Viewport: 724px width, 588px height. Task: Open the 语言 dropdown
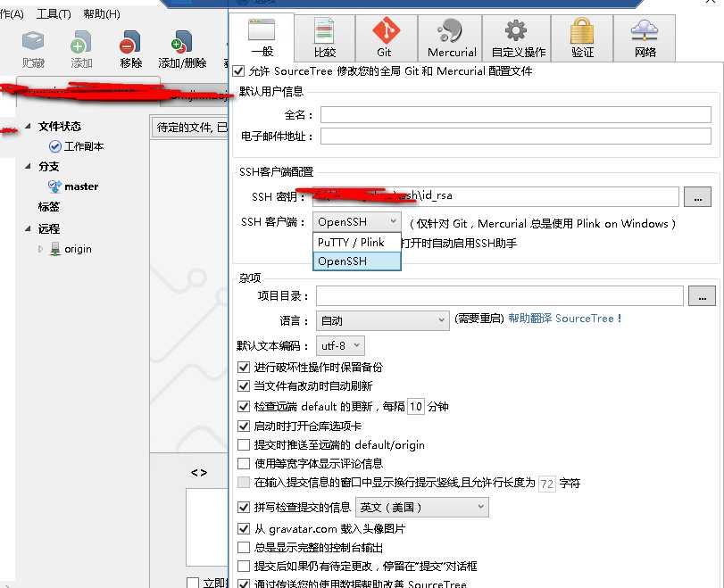pyautogui.click(x=383, y=320)
